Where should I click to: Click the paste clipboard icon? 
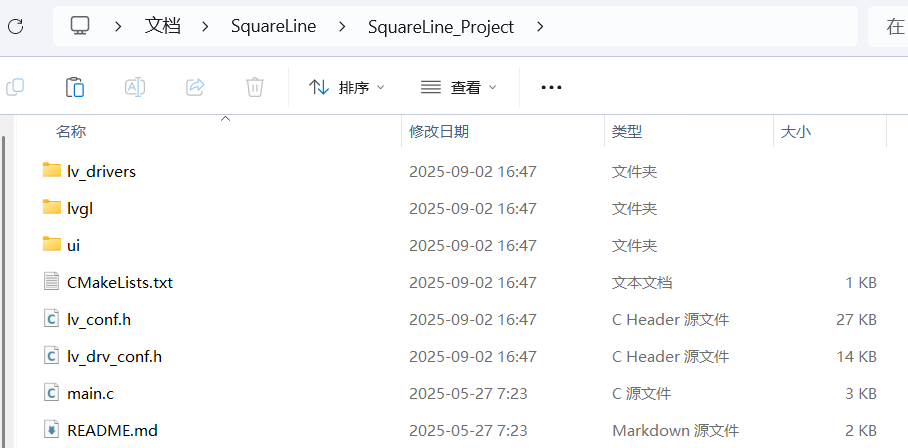tap(75, 88)
